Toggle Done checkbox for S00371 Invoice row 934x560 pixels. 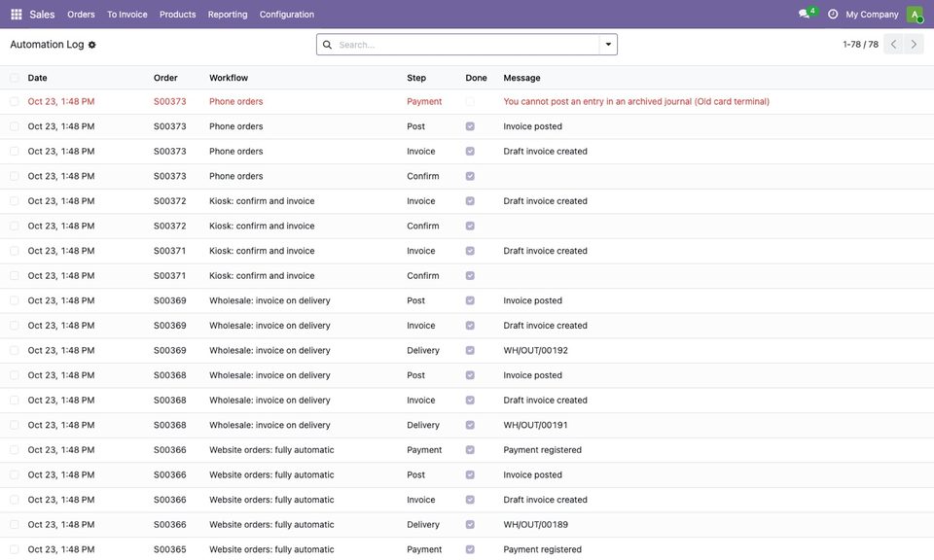coord(470,251)
